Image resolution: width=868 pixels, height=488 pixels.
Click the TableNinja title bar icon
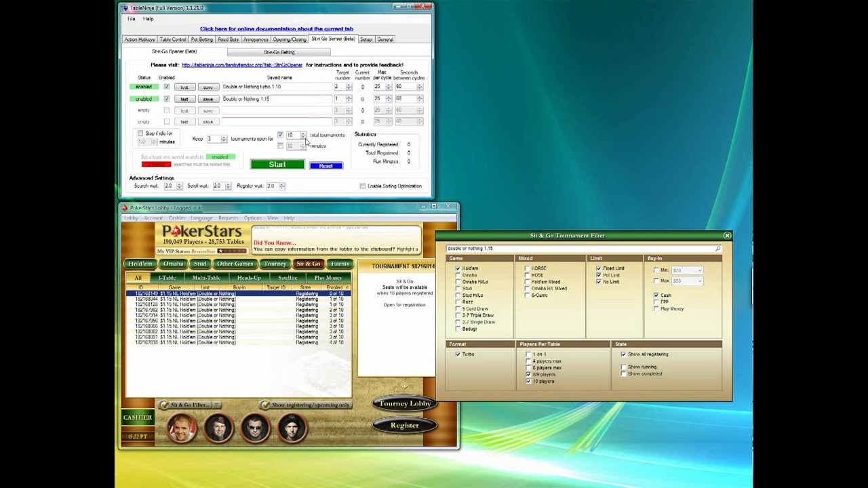pyautogui.click(x=125, y=7)
